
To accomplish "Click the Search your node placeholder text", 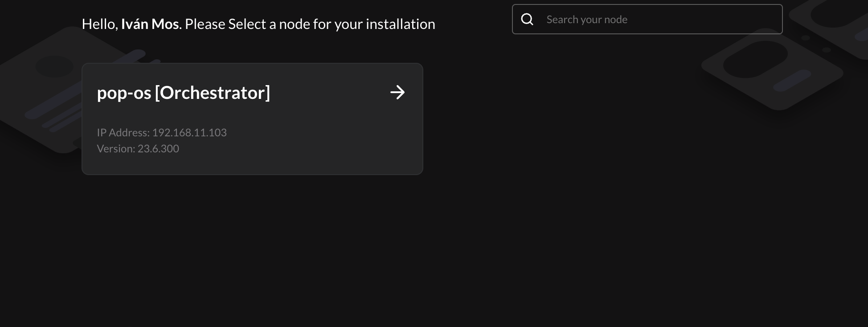I will [587, 19].
